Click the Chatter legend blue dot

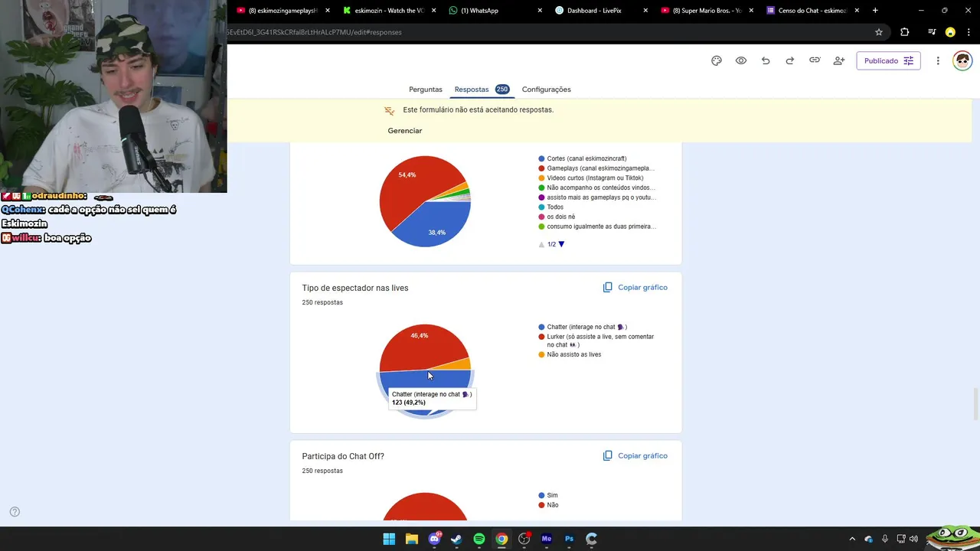point(541,327)
